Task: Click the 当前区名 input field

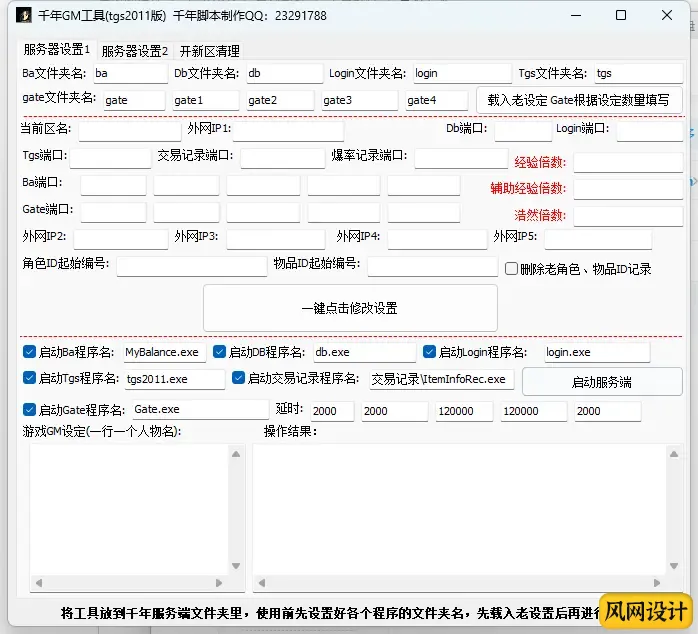Action: coord(129,130)
